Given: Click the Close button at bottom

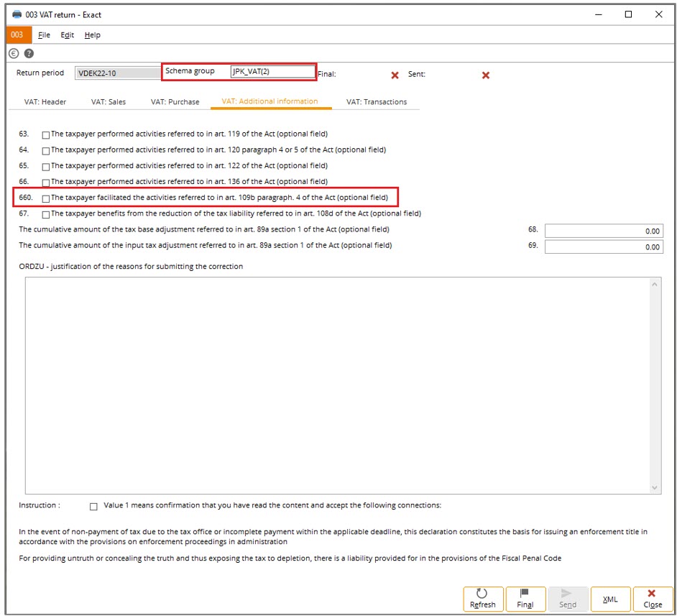Looking at the screenshot, I should [653, 599].
